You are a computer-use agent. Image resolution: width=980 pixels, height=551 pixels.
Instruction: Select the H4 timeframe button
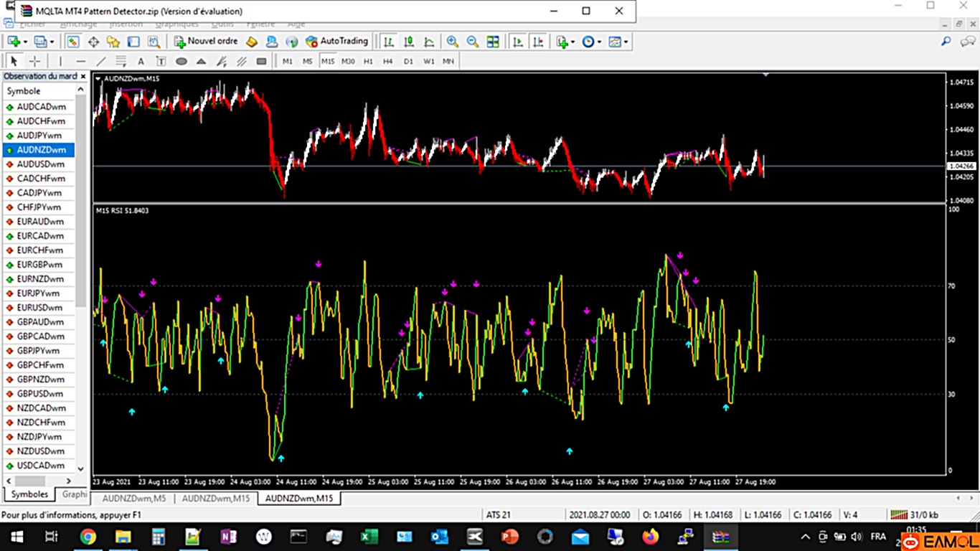point(388,62)
